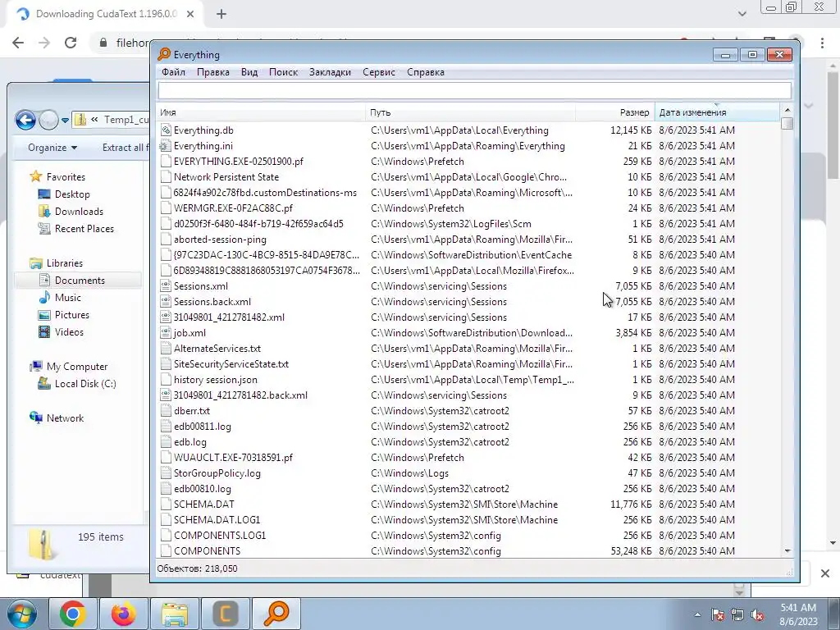This screenshot has width=840, height=630.
Task: Click the Everything search input field
Action: click(475, 90)
